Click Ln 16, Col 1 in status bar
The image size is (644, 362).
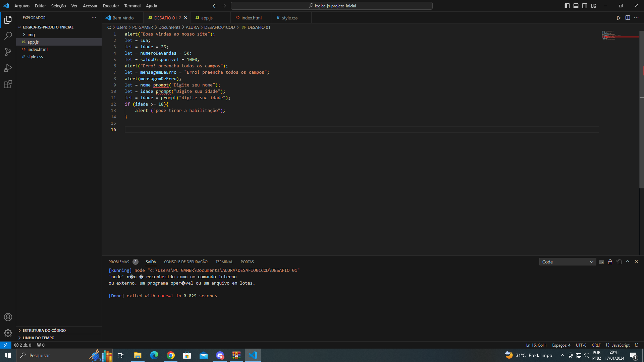pyautogui.click(x=536, y=345)
